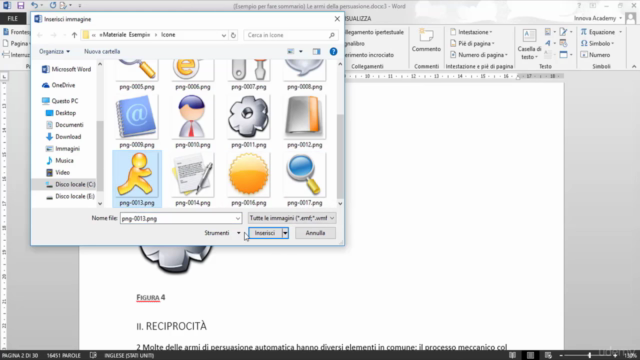
Task: Open view options dropdown arrow
Action: tap(301, 51)
